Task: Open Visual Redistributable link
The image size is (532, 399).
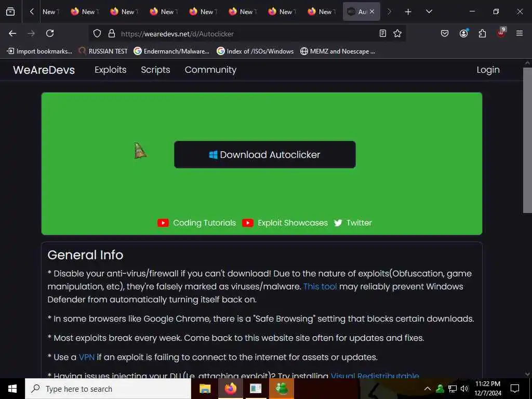Action: coord(375,376)
